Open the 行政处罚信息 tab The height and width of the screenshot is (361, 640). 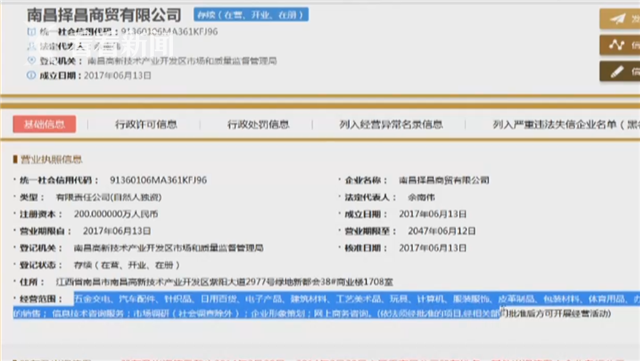(258, 125)
